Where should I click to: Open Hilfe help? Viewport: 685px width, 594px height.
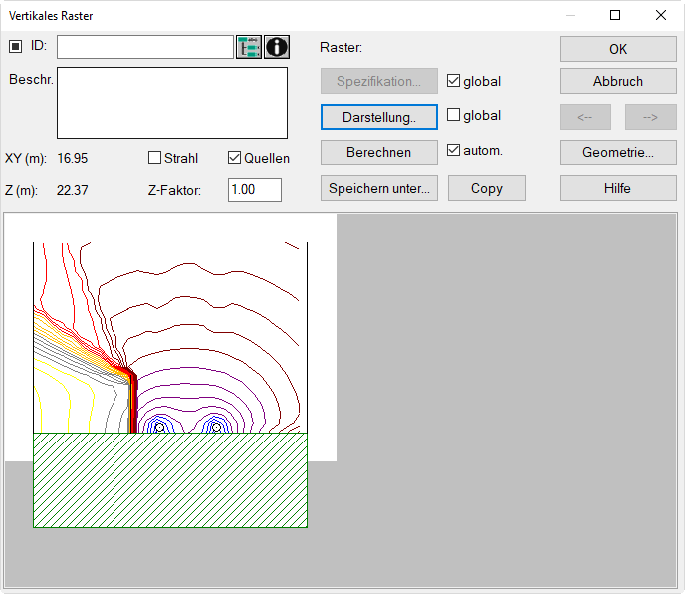pos(618,188)
